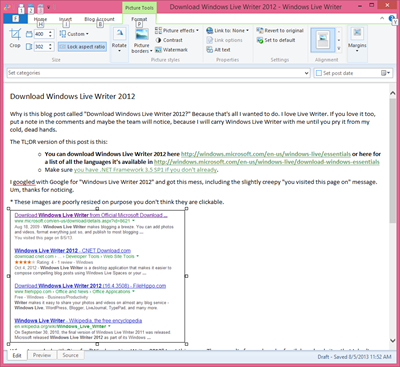
Task: Switch to the Preview view tab
Action: click(x=42, y=355)
